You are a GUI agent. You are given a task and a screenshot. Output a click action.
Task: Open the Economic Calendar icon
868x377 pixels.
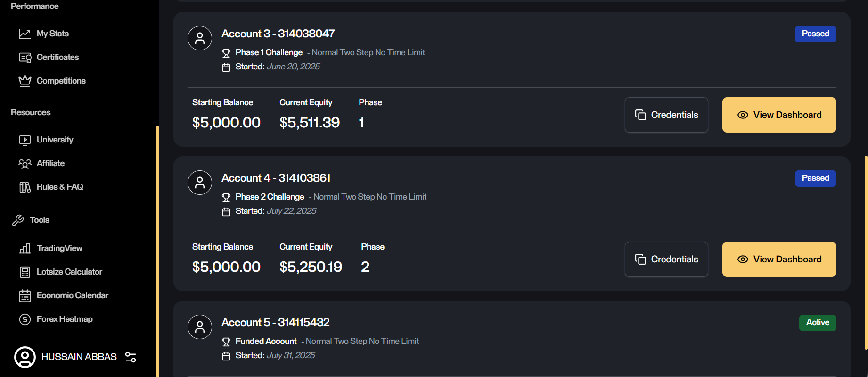point(25,296)
